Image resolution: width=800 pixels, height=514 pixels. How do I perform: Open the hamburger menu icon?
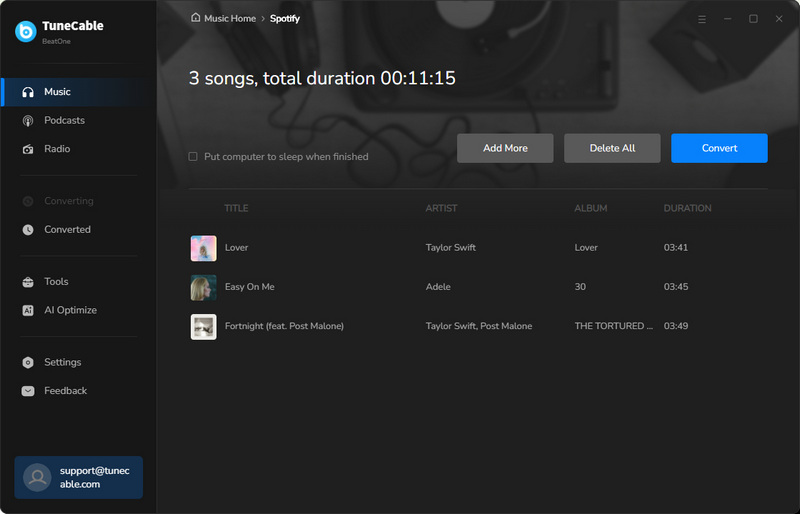(702, 19)
